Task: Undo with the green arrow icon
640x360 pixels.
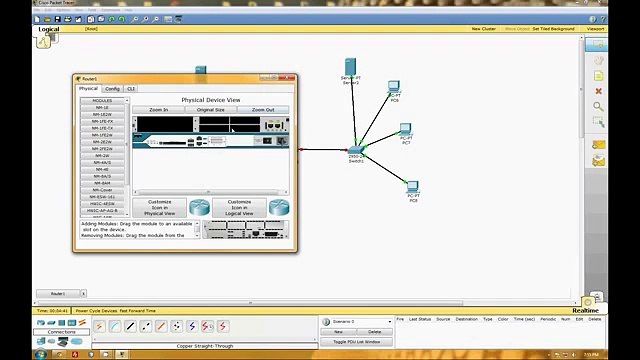Action: click(x=111, y=19)
